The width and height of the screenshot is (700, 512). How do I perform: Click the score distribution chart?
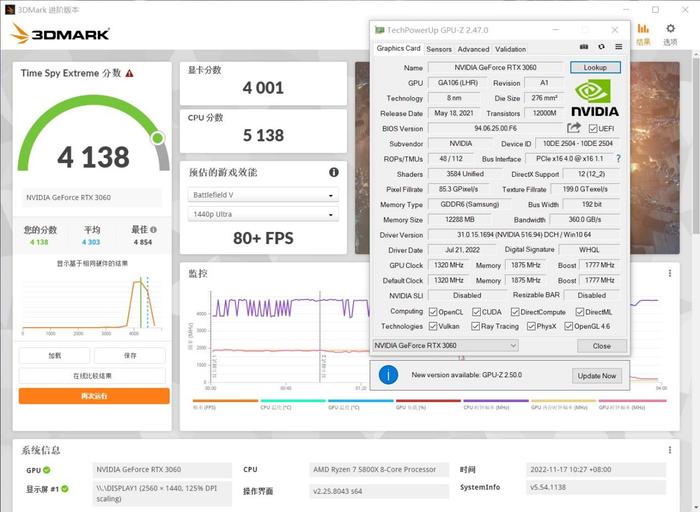click(92, 306)
